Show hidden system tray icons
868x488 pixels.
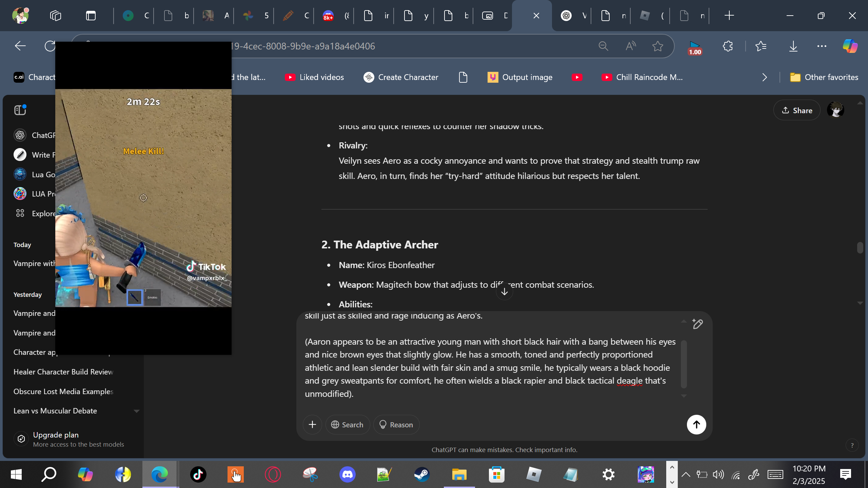[x=686, y=474]
